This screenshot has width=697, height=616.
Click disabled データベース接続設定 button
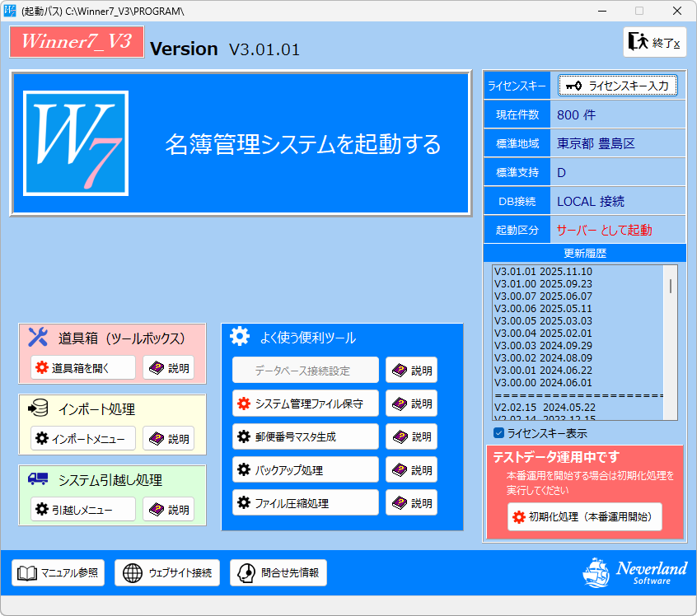pyautogui.click(x=306, y=370)
